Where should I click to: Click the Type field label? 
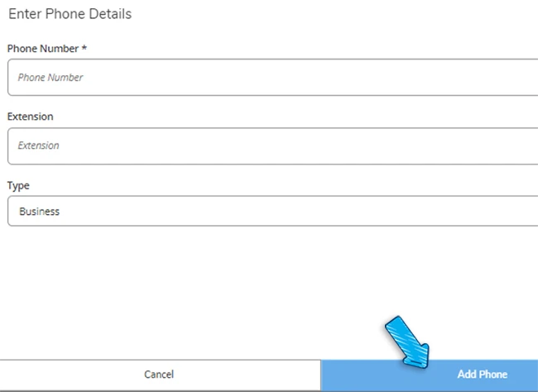[18, 186]
